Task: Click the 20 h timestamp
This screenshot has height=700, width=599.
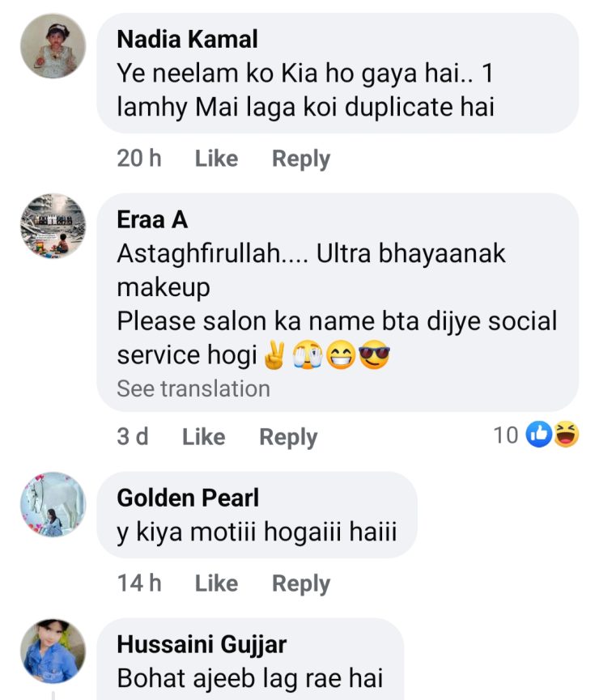Action: coord(139,159)
